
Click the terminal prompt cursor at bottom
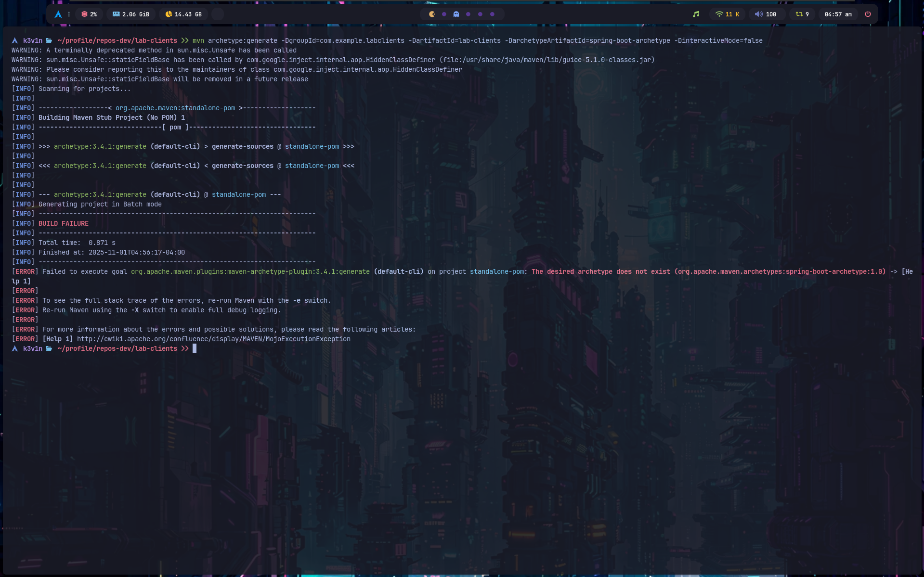click(195, 349)
